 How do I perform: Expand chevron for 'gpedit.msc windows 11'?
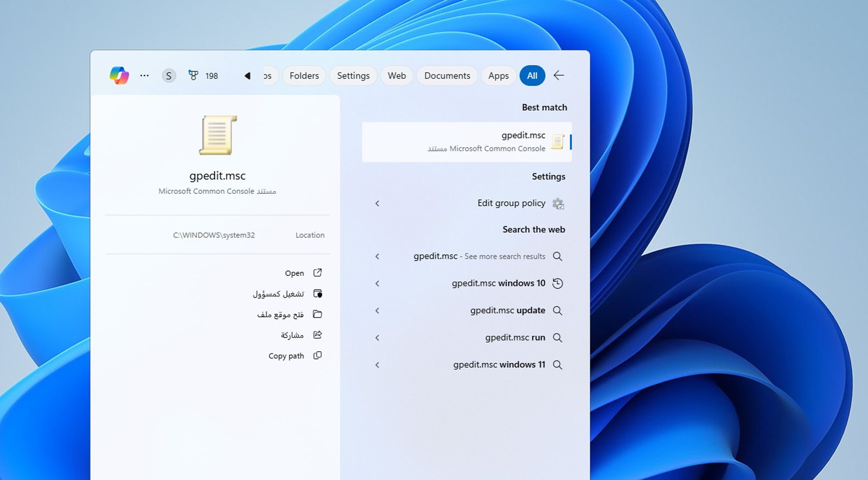378,365
